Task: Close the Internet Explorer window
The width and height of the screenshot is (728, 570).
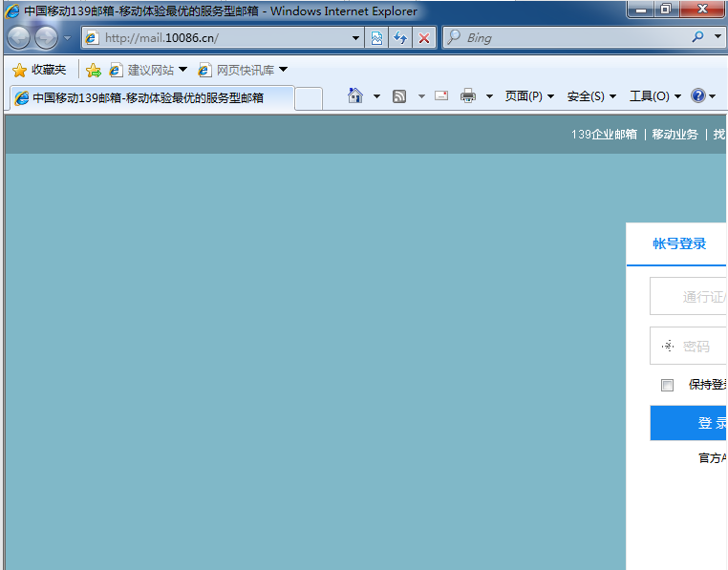Action: click(702, 10)
